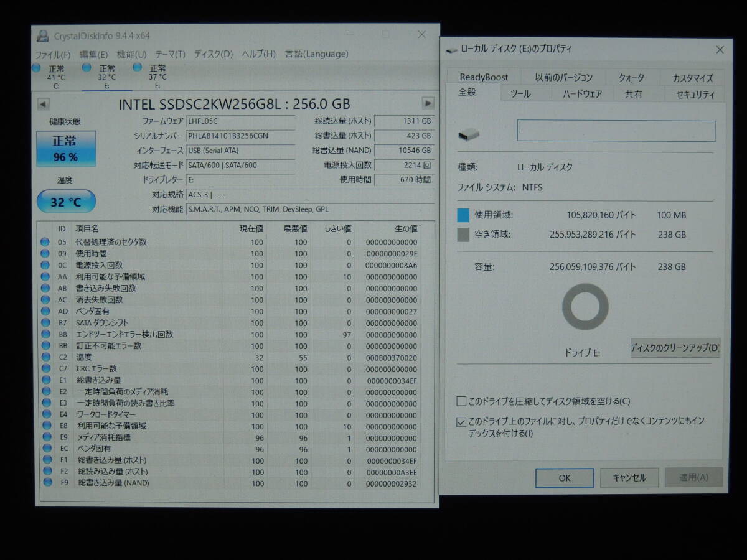Open the ファイル(F) menu

coord(52,54)
